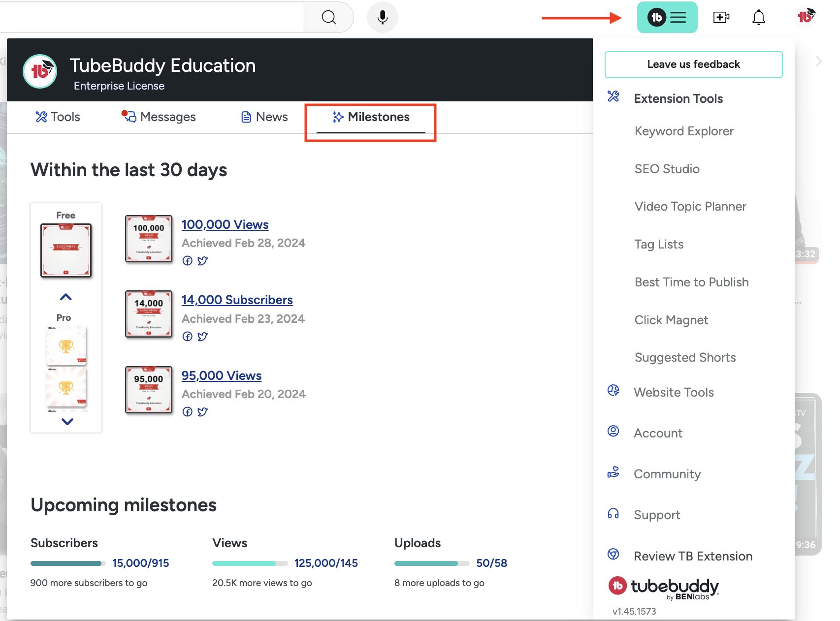The height and width of the screenshot is (621, 840).
Task: Click the Community hand icon
Action: pos(613,472)
